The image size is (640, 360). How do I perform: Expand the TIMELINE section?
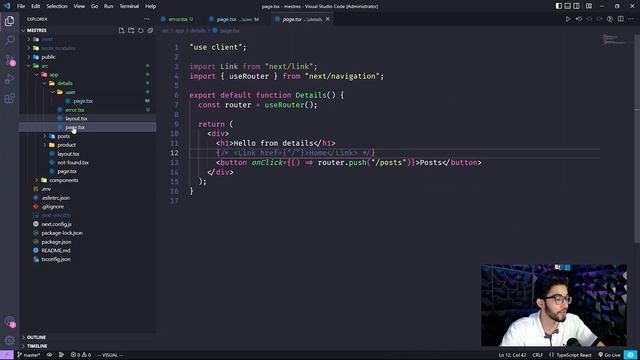(87, 346)
